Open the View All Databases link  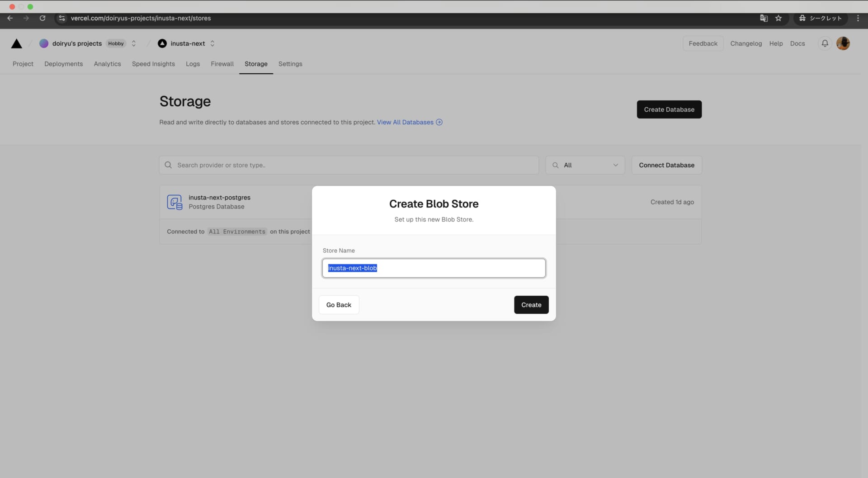(410, 122)
